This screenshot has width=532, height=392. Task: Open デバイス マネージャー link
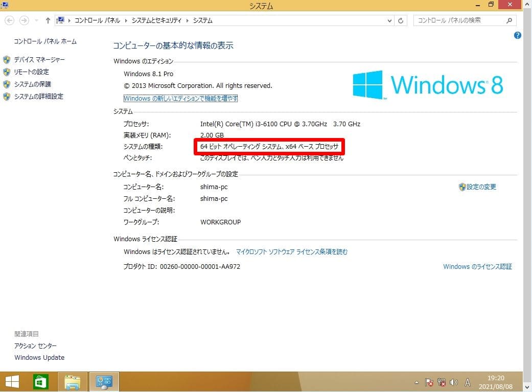click(x=39, y=60)
